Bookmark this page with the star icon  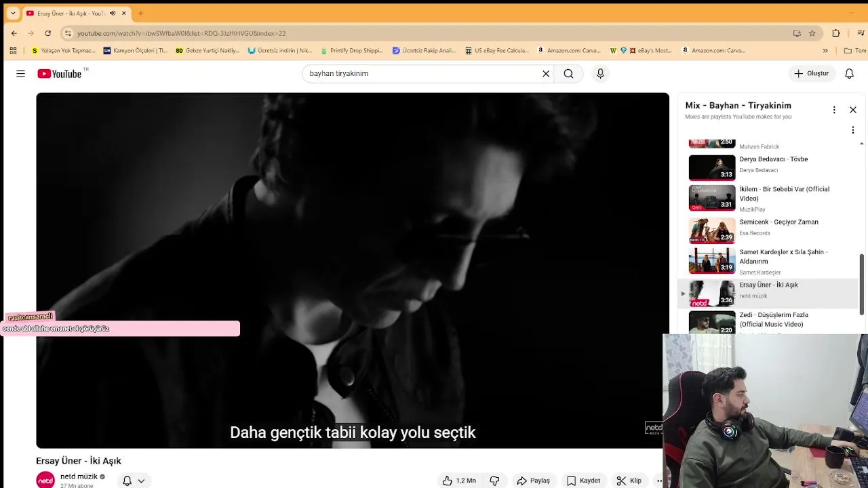click(812, 33)
